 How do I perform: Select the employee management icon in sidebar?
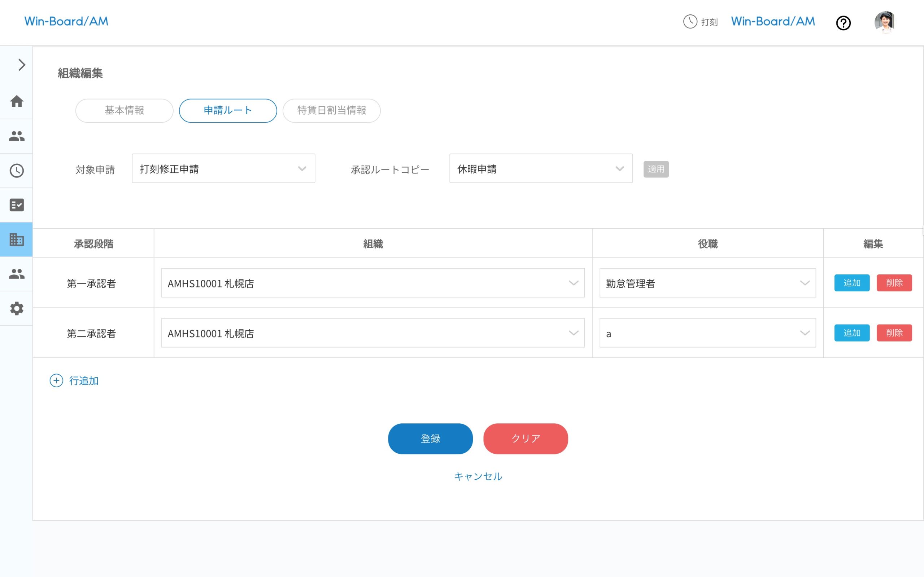pos(16,136)
